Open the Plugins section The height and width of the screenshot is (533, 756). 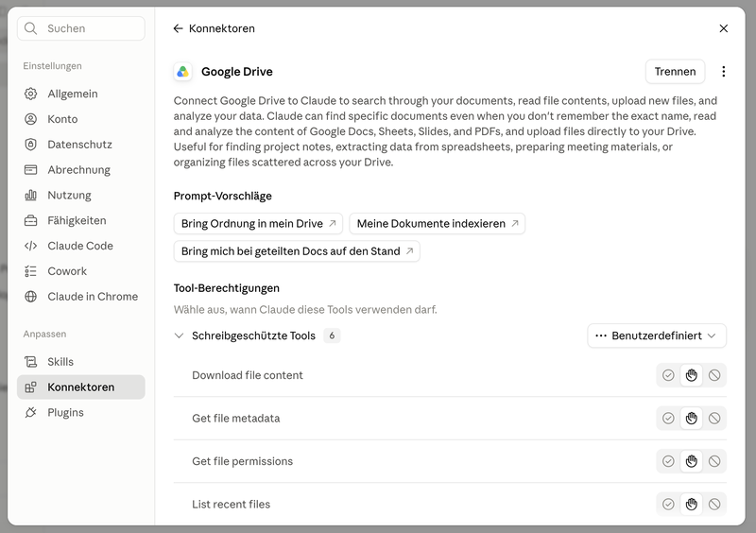pyautogui.click(x=81, y=412)
